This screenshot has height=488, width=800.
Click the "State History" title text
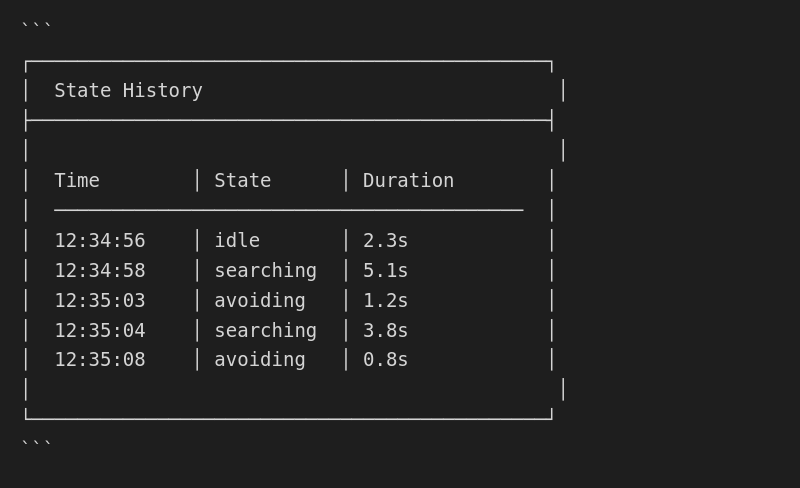(x=128, y=91)
